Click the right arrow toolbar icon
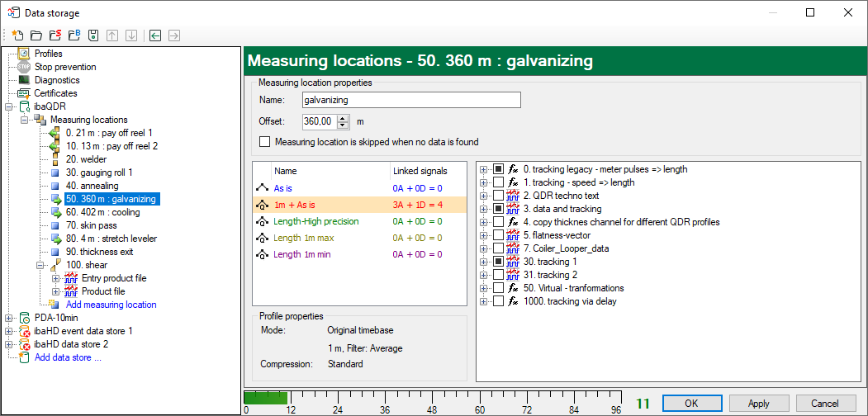This screenshot has width=868, height=416. (173, 36)
